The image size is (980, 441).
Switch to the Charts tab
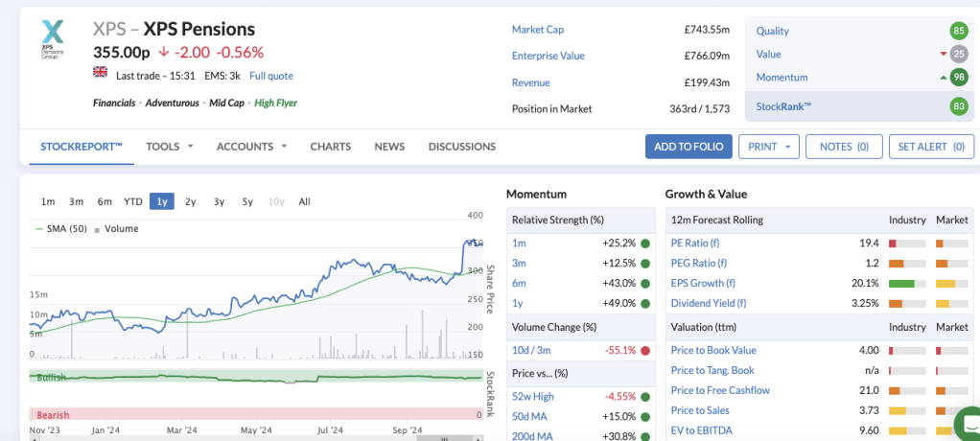click(x=330, y=147)
